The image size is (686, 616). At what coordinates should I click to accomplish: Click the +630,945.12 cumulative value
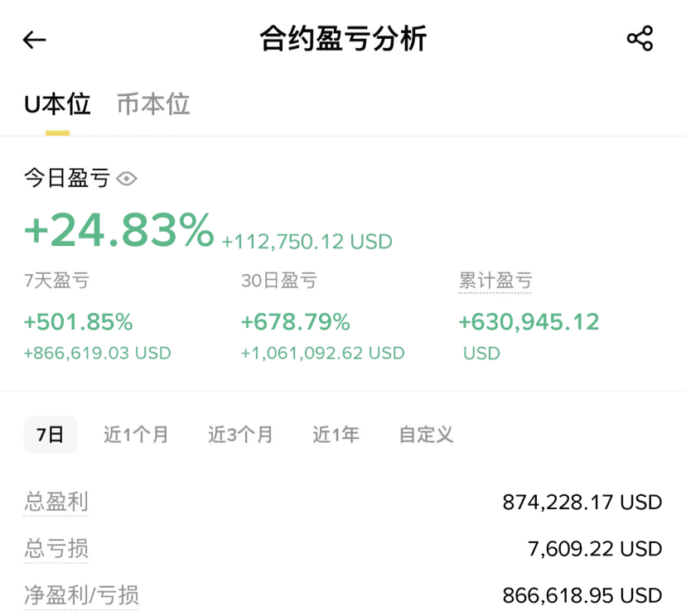tap(529, 322)
